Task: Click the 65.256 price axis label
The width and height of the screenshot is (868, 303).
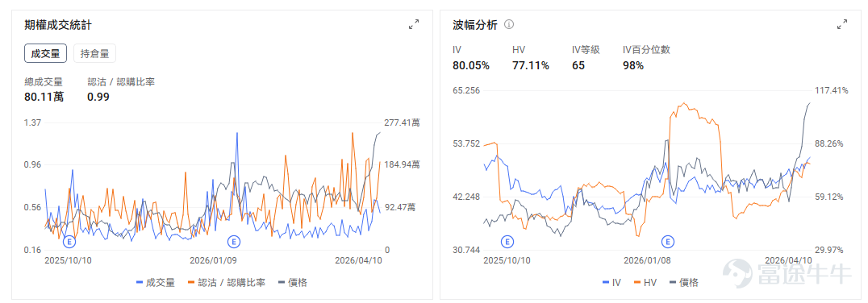Action: (x=466, y=90)
